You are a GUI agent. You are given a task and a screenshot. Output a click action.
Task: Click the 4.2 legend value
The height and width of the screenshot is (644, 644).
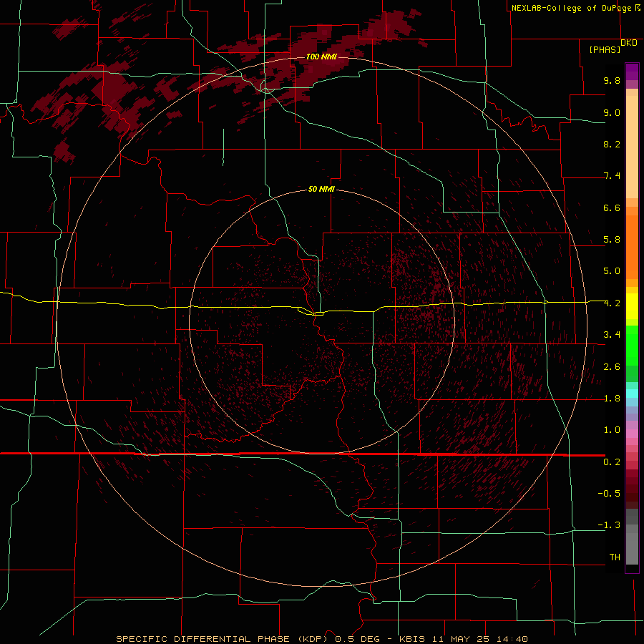(x=612, y=303)
